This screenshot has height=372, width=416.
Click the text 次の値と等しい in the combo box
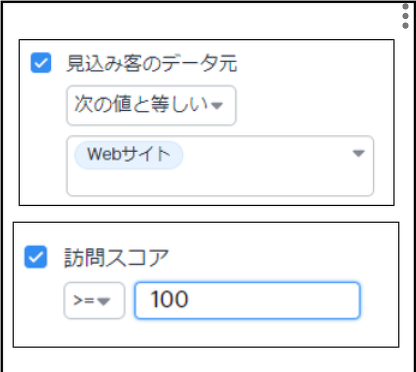coord(141,104)
